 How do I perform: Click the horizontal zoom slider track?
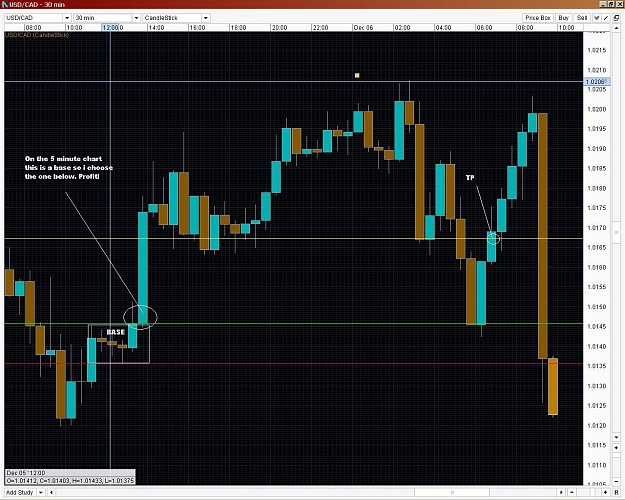coord(589,492)
